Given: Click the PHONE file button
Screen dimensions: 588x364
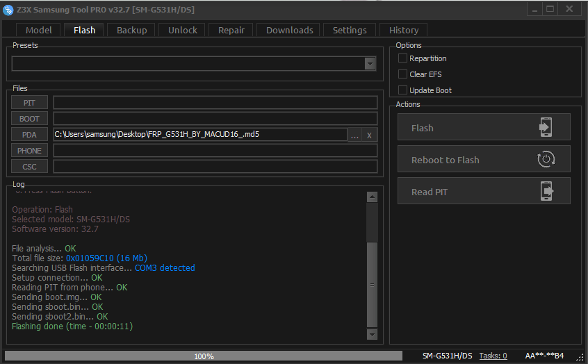Looking at the screenshot, I should point(29,151).
